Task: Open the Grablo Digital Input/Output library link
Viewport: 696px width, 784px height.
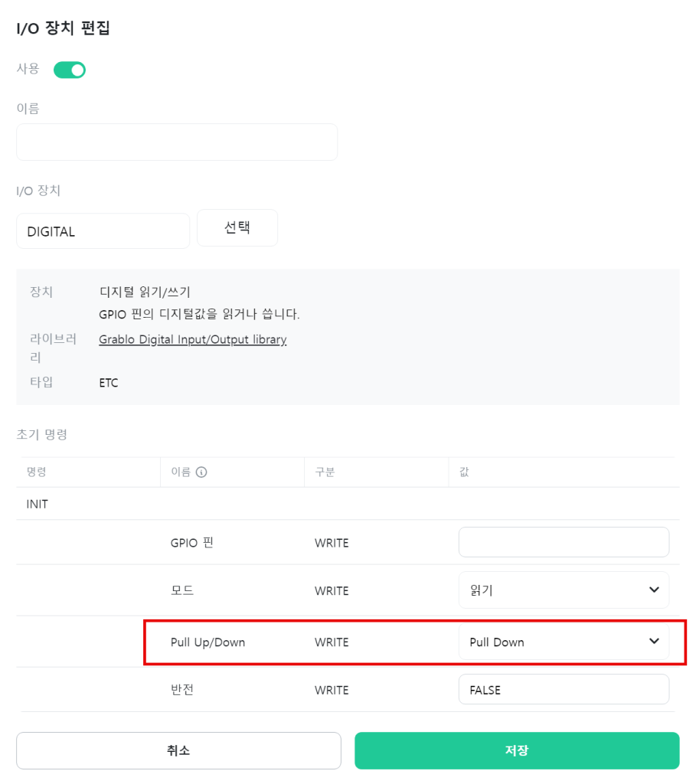Action: [x=192, y=339]
